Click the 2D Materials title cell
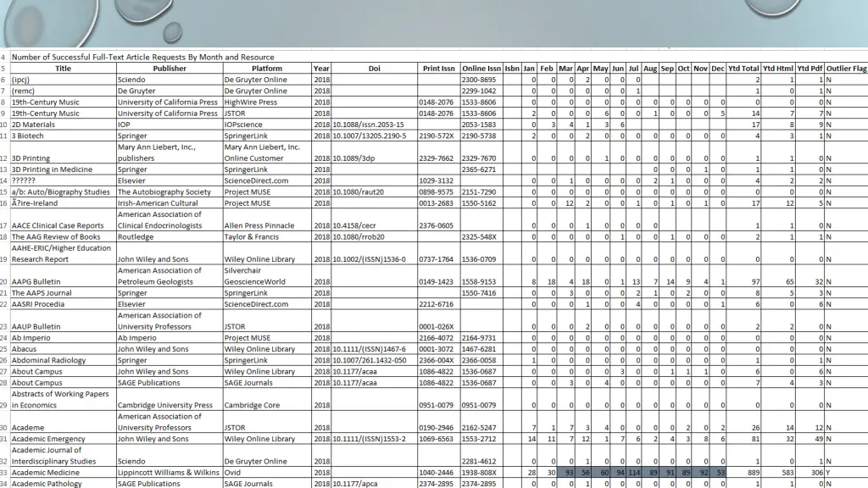 tap(63, 125)
